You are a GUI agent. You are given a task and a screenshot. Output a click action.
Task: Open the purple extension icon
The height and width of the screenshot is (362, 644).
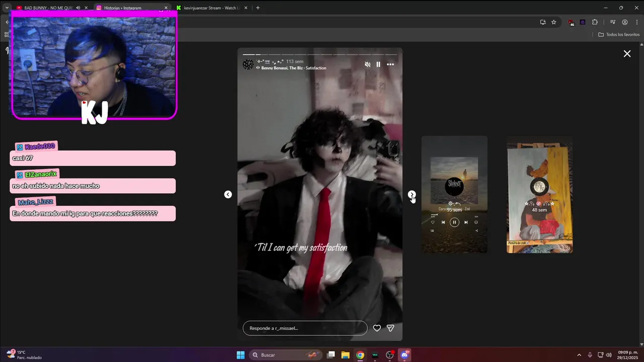tap(583, 22)
